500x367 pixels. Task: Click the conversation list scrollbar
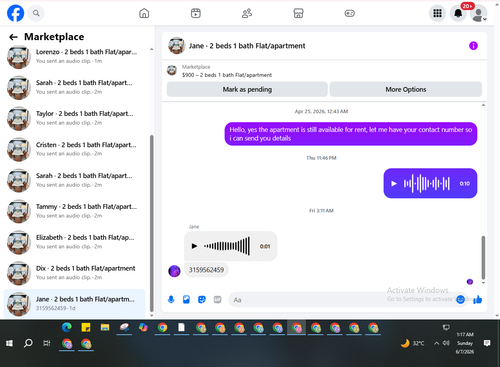tap(152, 223)
